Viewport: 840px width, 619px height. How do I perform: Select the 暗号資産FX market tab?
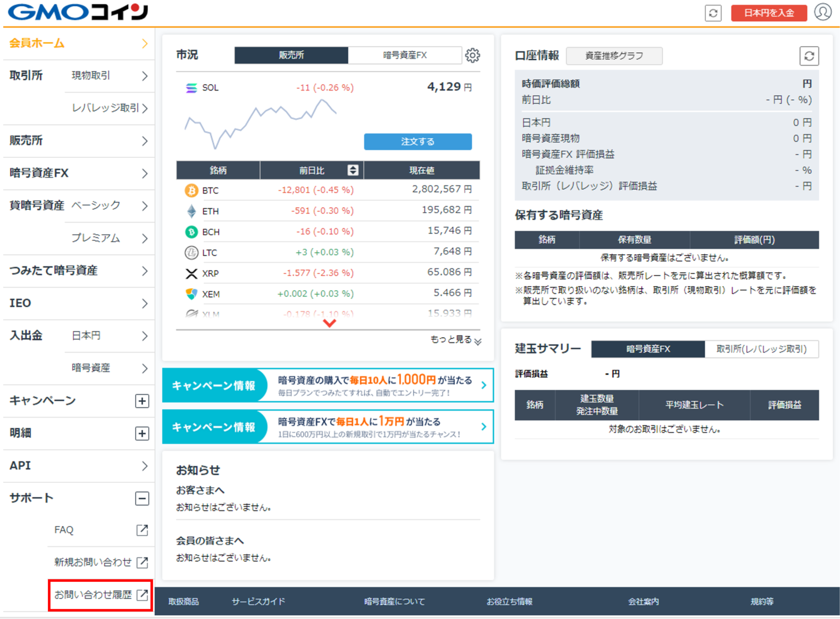tap(405, 55)
